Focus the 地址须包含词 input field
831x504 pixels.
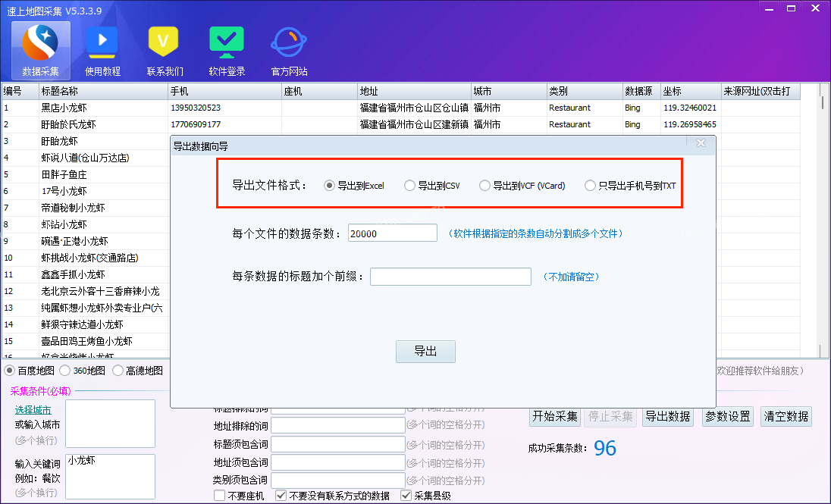338,462
